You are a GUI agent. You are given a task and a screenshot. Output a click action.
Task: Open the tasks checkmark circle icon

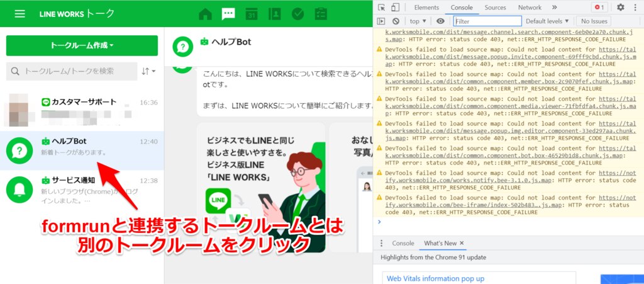[297, 14]
